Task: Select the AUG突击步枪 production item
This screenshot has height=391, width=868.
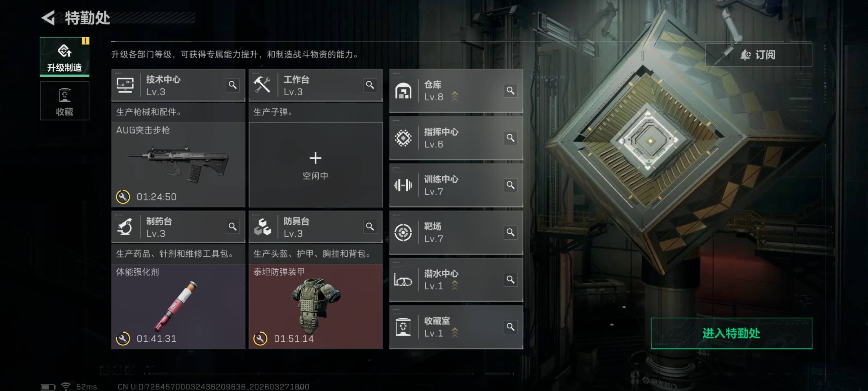Action: pos(178,165)
